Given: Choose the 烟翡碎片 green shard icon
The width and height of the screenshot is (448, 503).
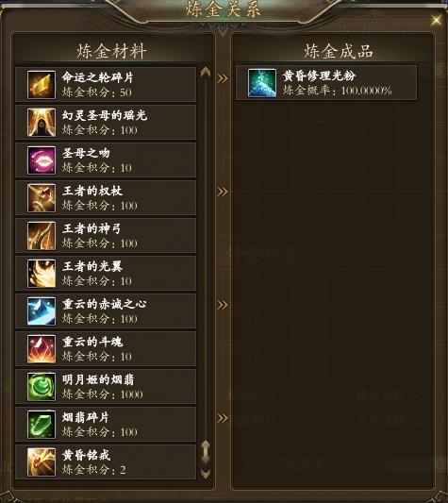Looking at the screenshot, I should click(x=41, y=425).
